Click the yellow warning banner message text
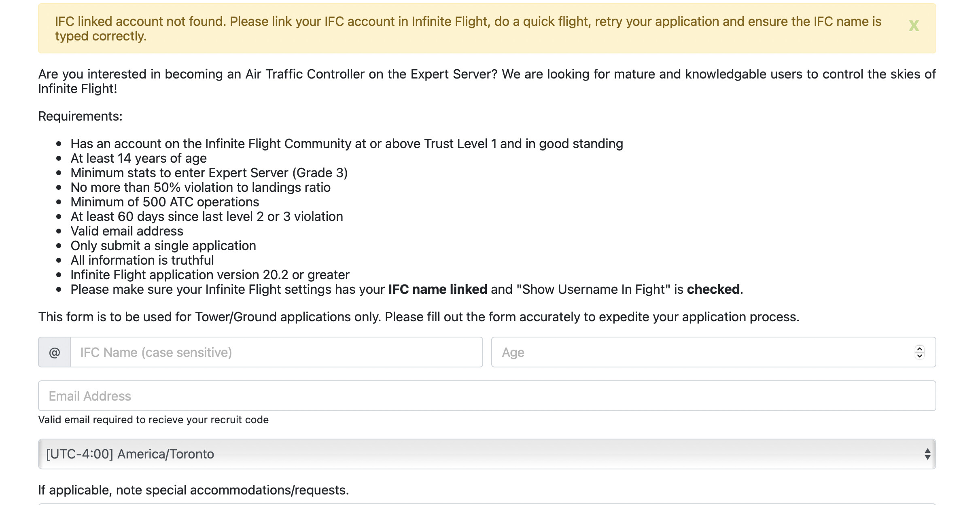 coord(468,28)
